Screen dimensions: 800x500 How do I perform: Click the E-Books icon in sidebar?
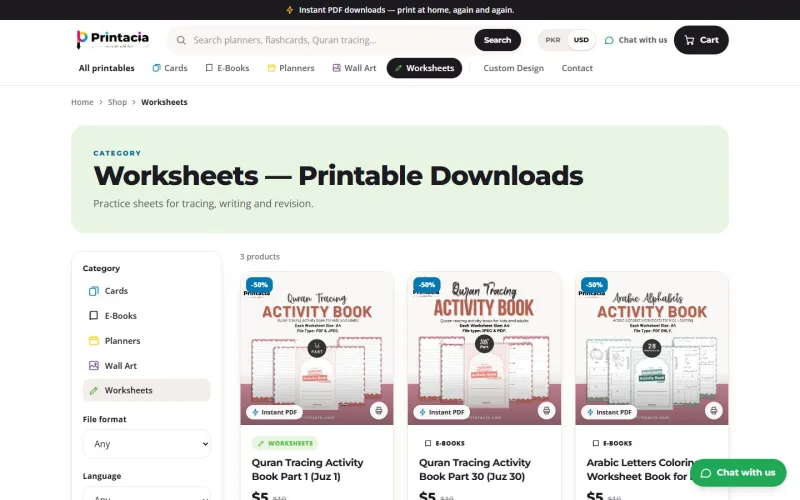93,316
